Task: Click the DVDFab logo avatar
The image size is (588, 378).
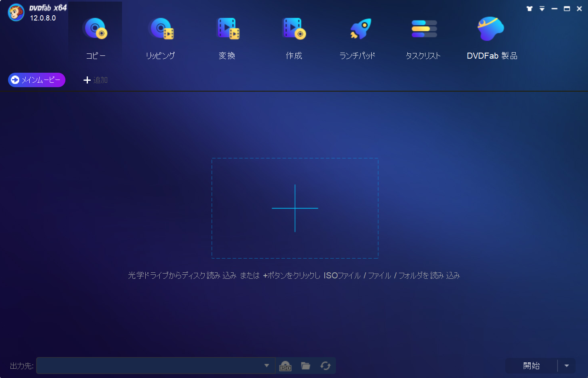Action: pos(16,12)
